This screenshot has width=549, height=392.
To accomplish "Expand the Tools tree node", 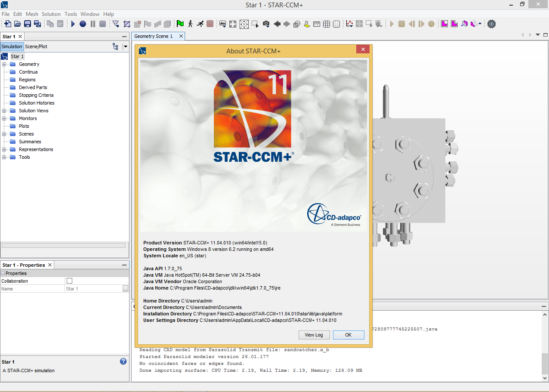I will tap(4, 157).
